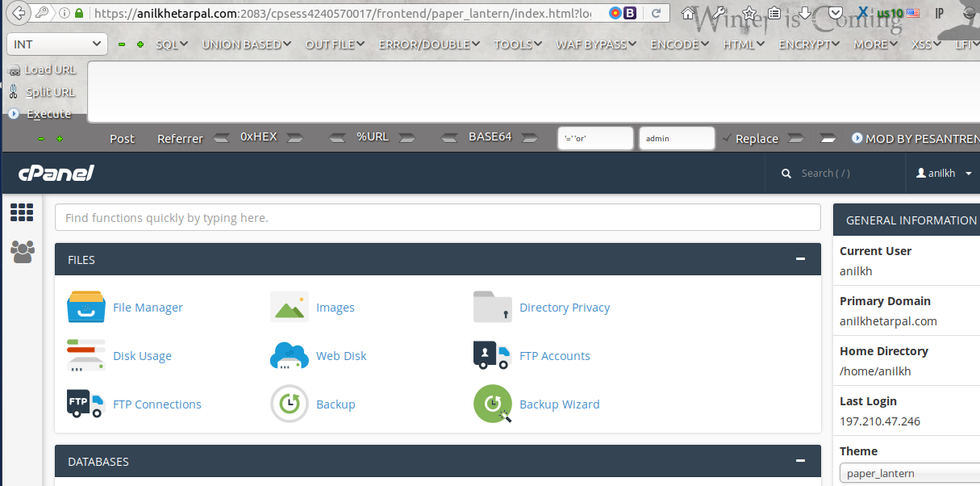Screen dimensions: 980x486
Task: Open the TOOLS menu
Action: (519, 44)
